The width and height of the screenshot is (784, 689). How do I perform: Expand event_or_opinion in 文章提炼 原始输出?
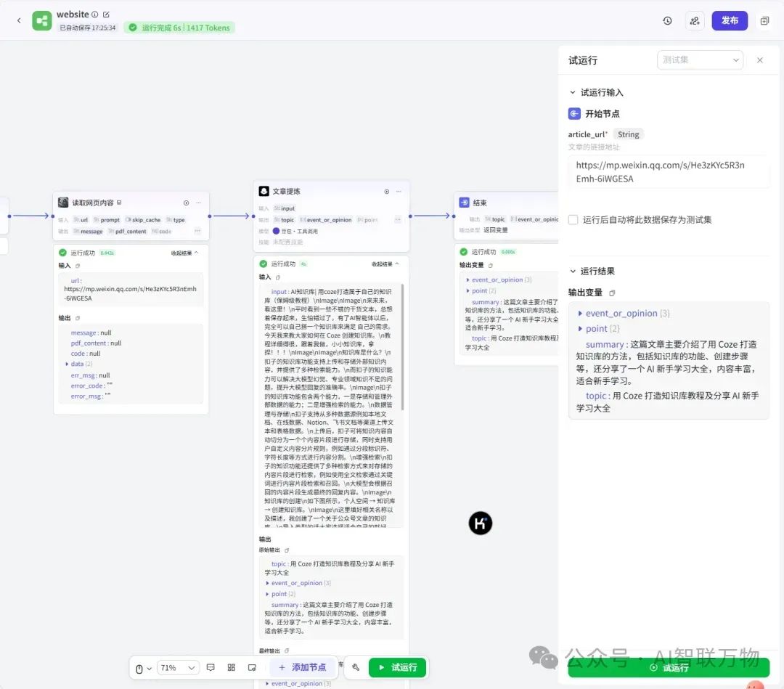point(267,583)
